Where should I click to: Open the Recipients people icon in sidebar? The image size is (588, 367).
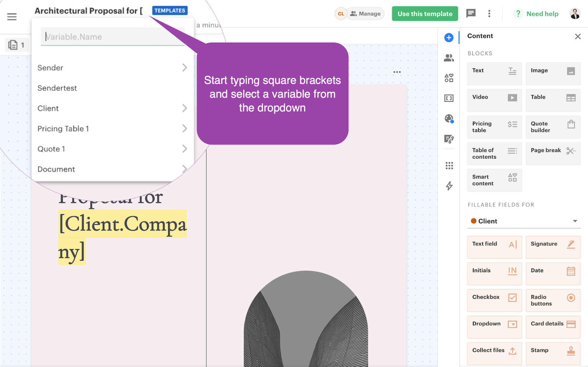[x=449, y=58]
